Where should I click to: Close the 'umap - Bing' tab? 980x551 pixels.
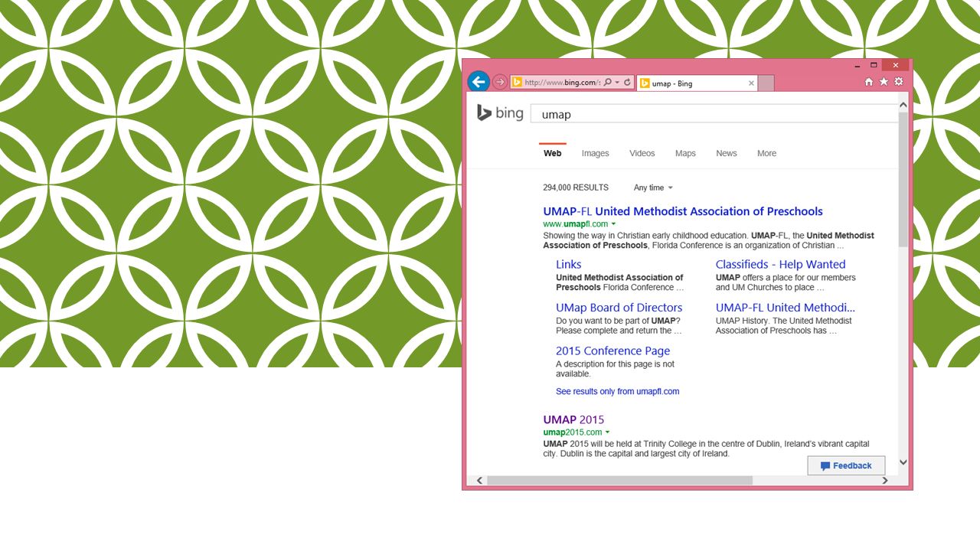point(751,83)
